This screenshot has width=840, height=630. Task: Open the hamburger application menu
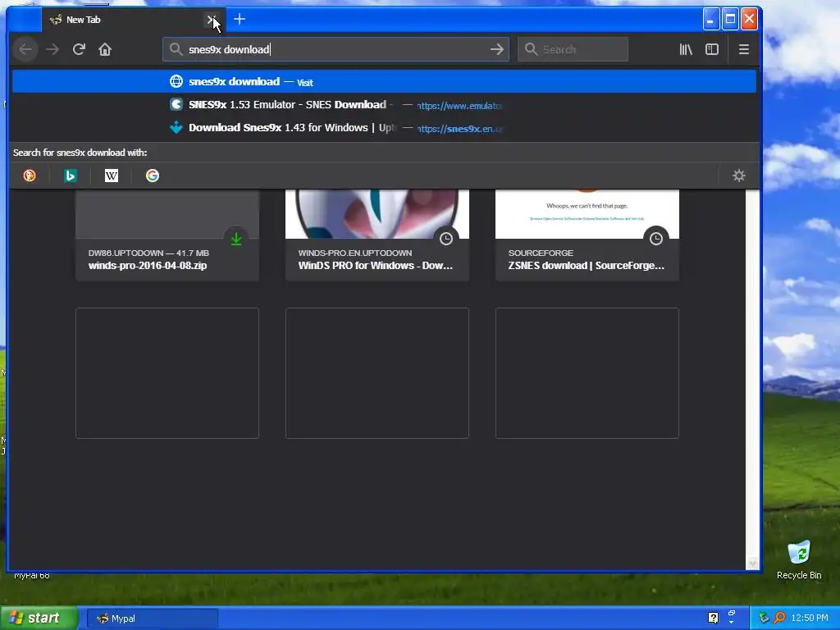tap(743, 49)
